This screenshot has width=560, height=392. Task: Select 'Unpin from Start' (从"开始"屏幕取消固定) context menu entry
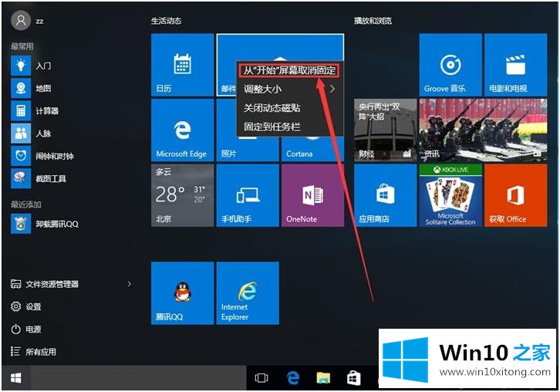coord(289,70)
